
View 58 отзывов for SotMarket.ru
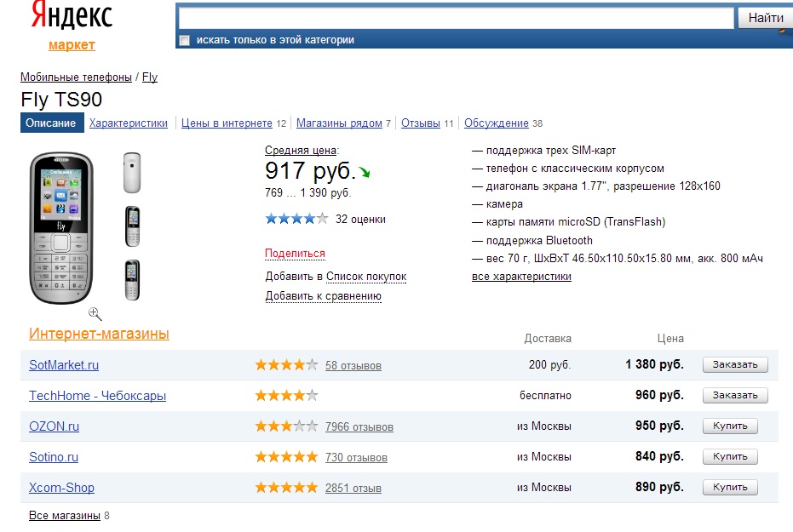pos(353,365)
